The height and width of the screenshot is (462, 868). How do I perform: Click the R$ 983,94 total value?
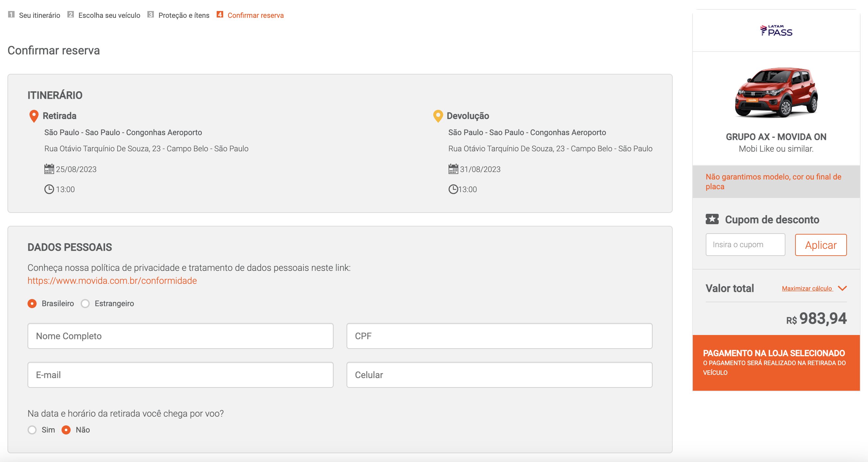pyautogui.click(x=816, y=318)
